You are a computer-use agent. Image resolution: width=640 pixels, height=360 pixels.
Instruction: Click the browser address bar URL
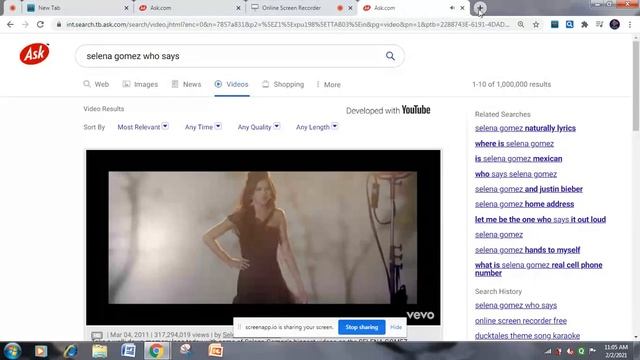(288, 24)
